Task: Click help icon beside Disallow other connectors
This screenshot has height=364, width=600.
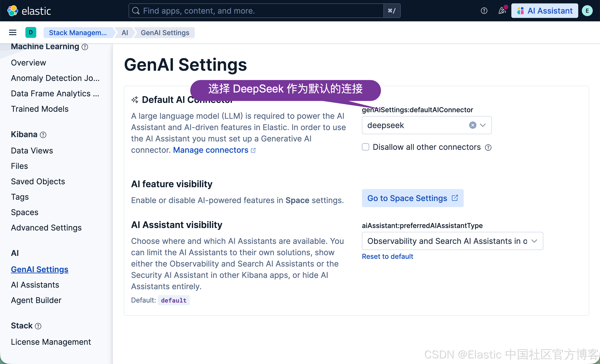Action: [488, 148]
